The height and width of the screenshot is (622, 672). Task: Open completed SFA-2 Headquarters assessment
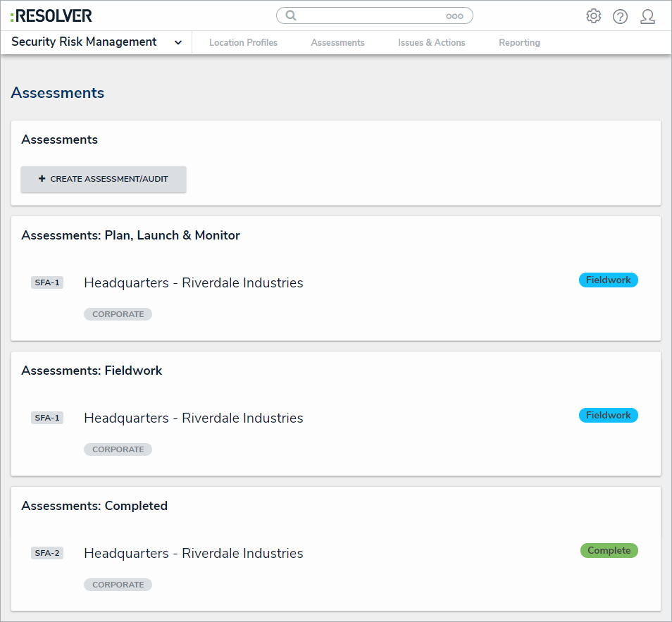(193, 554)
